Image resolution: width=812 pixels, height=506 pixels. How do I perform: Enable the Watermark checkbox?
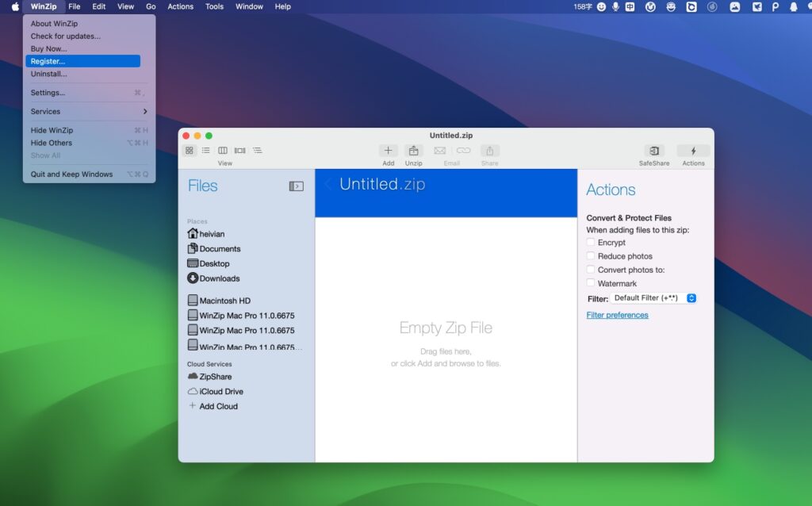591,283
